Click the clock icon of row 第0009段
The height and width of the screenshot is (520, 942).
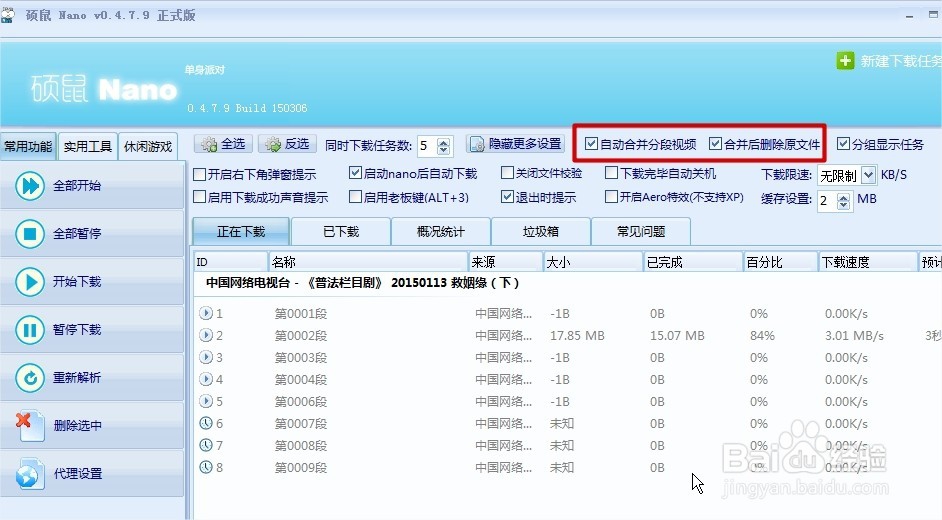point(206,467)
